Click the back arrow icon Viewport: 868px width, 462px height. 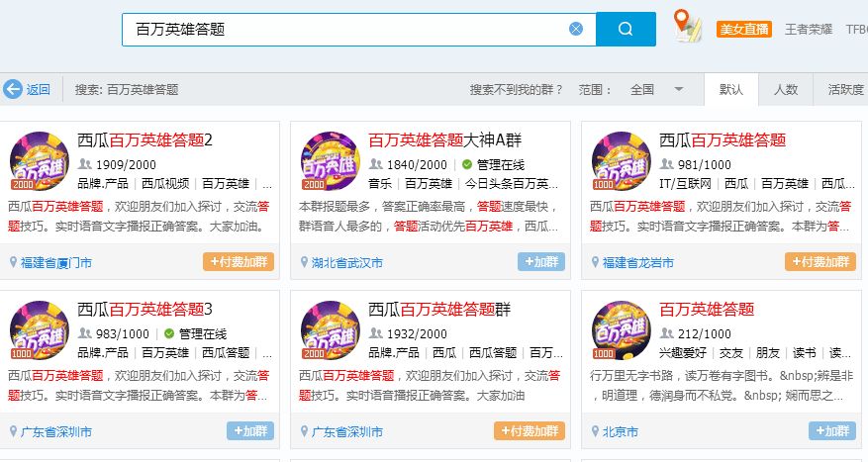coord(12,89)
